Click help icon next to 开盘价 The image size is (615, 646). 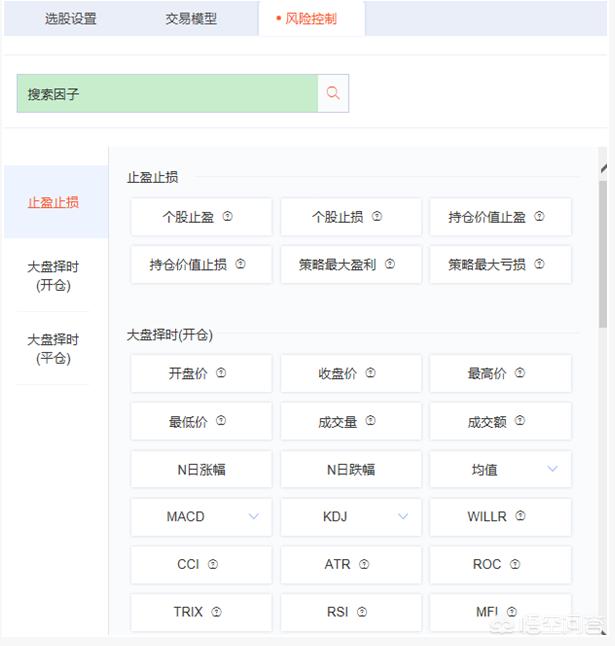pos(221,373)
